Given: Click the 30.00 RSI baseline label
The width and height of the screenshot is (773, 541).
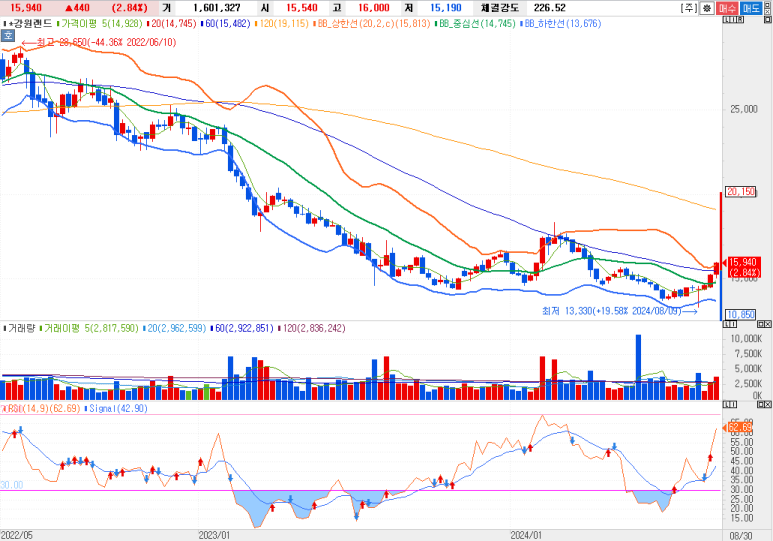Looking at the screenshot, I should point(11,485).
